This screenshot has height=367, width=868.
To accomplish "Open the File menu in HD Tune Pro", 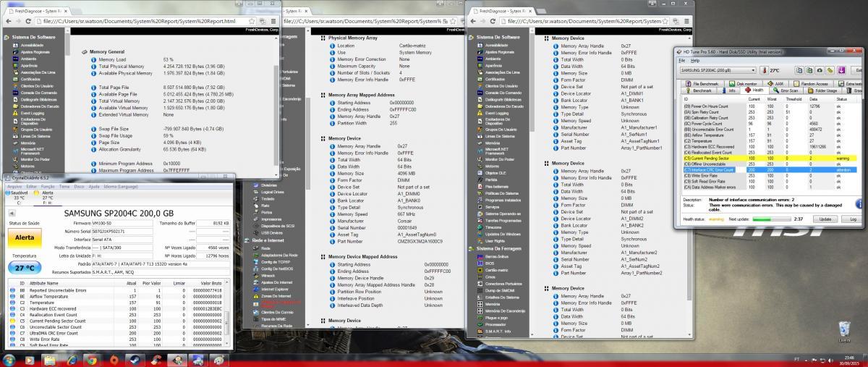I will tap(682, 61).
